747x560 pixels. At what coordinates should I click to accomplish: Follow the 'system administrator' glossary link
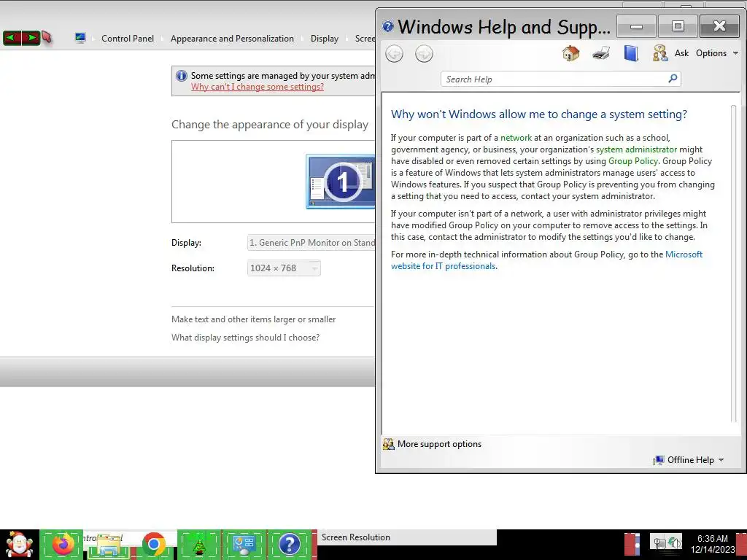pyautogui.click(x=636, y=149)
